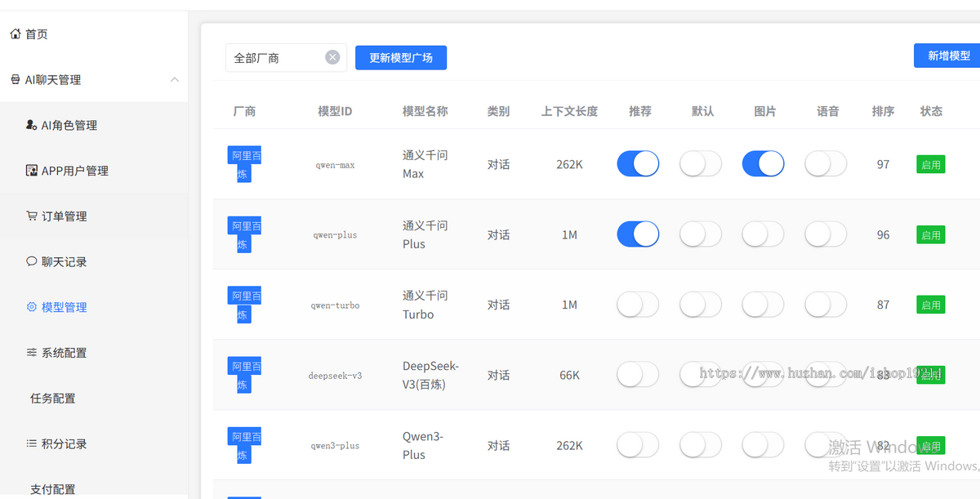Enable 语音 switch for qwen-max
980x499 pixels.
pyautogui.click(x=826, y=164)
